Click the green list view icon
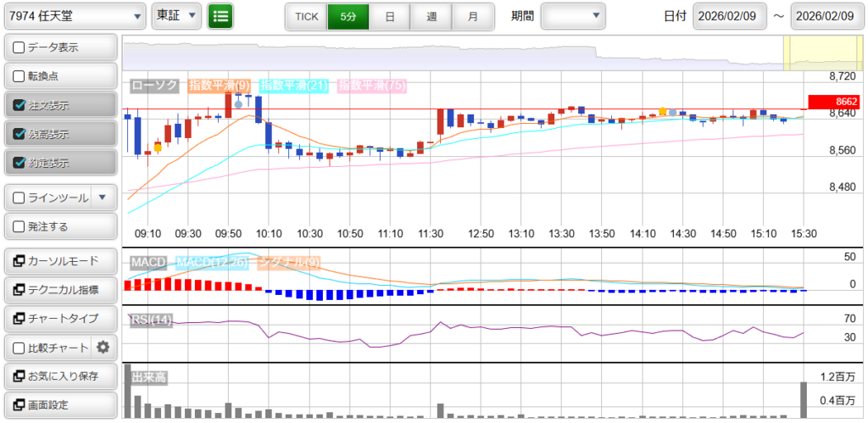Viewport: 868px width, 423px height. click(x=220, y=16)
